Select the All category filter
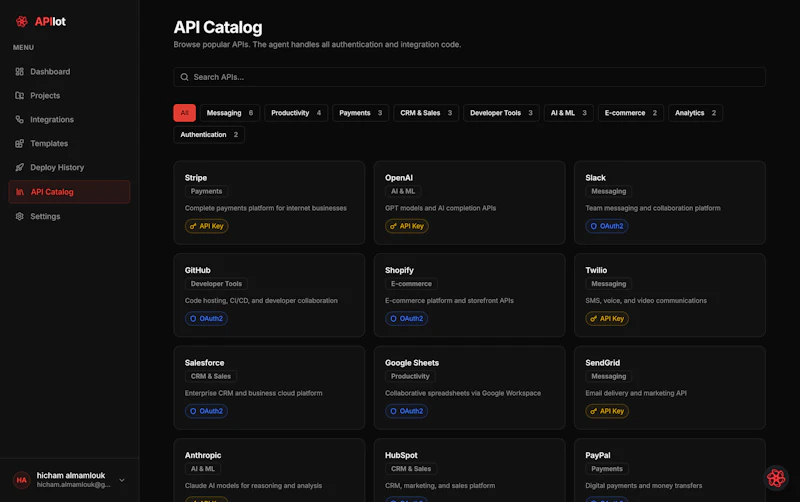 pyautogui.click(x=184, y=113)
